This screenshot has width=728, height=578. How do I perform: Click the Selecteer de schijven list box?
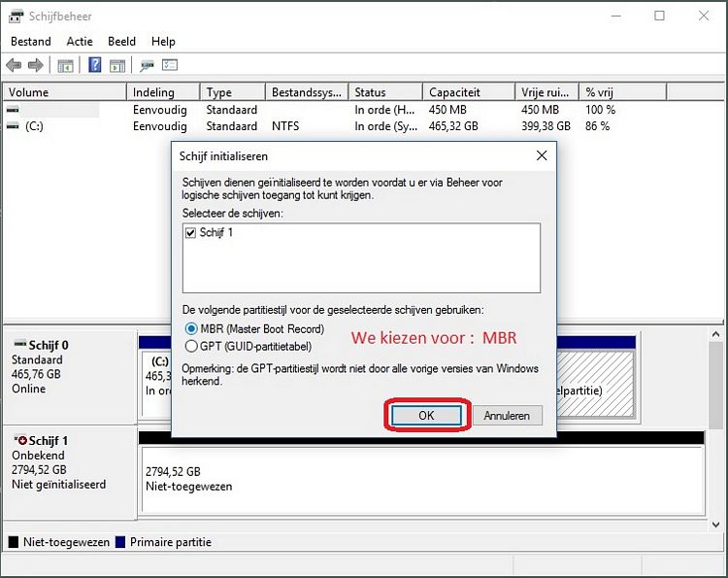[x=361, y=257]
